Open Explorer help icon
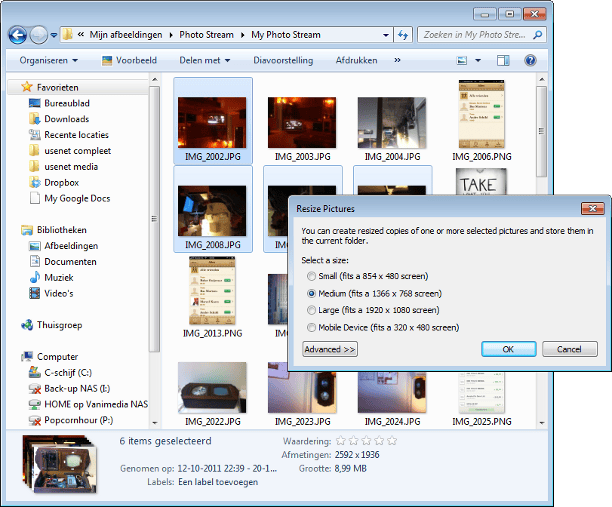 [x=530, y=60]
